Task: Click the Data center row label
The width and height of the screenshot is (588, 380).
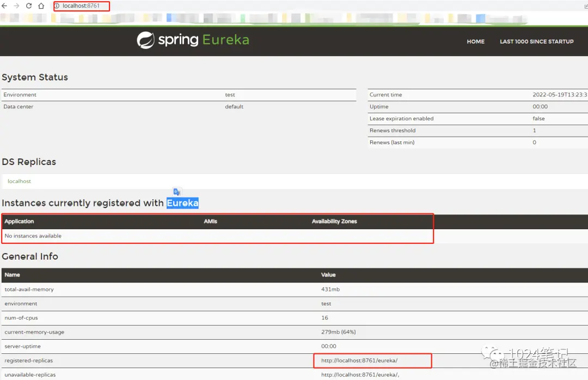Action: tap(19, 107)
